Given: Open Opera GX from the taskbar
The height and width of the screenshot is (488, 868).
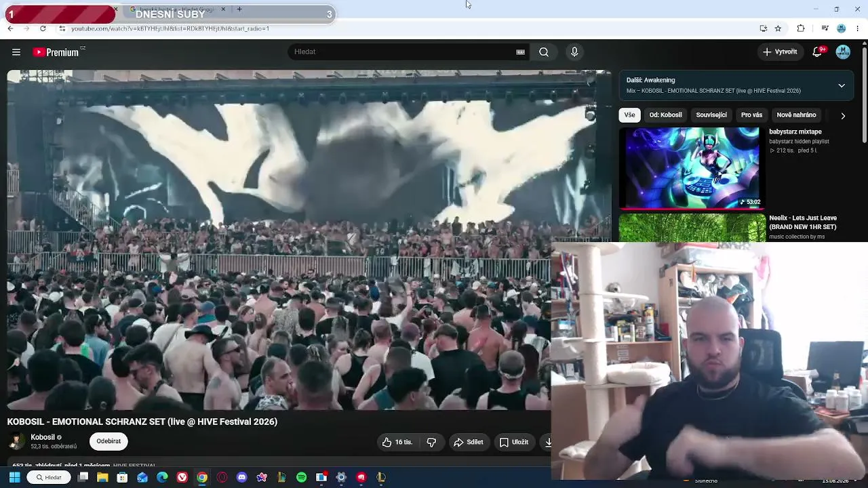Looking at the screenshot, I should [222, 477].
